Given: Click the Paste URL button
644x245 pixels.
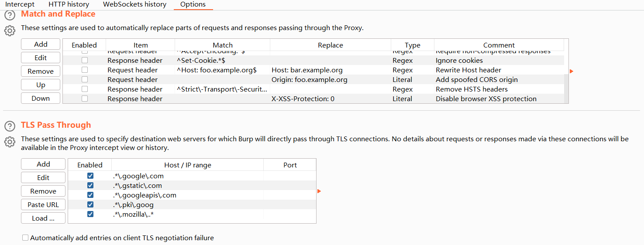Looking at the screenshot, I should coord(43,204).
